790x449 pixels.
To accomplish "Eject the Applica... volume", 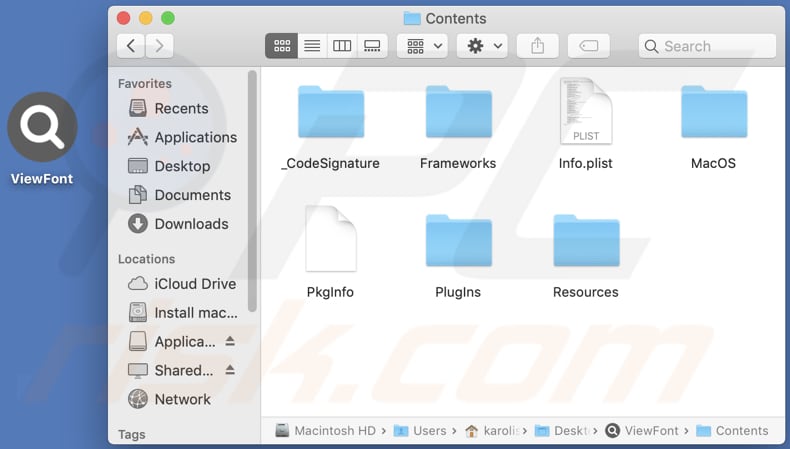I will [x=230, y=341].
